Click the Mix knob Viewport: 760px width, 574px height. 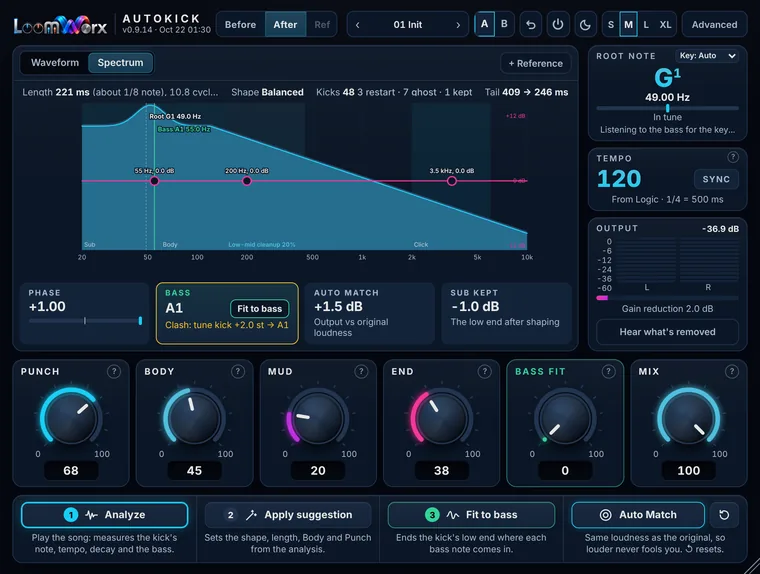point(689,417)
